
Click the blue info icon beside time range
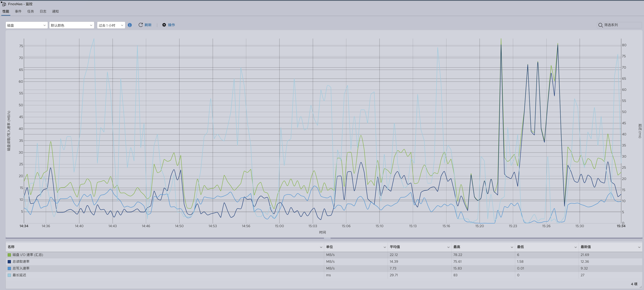point(130,25)
